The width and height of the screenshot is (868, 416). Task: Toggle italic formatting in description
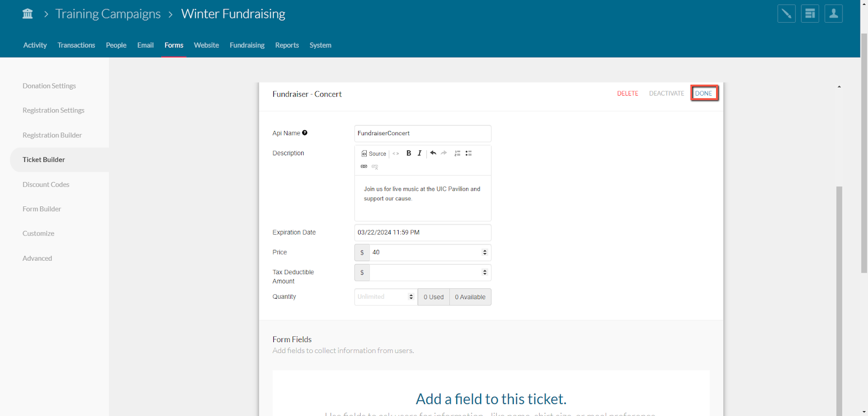click(419, 153)
